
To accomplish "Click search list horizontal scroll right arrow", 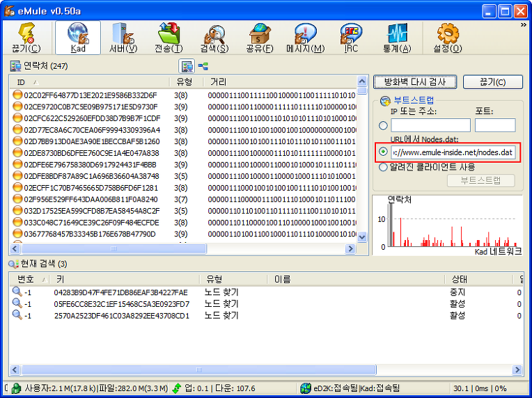I will [x=517, y=369].
